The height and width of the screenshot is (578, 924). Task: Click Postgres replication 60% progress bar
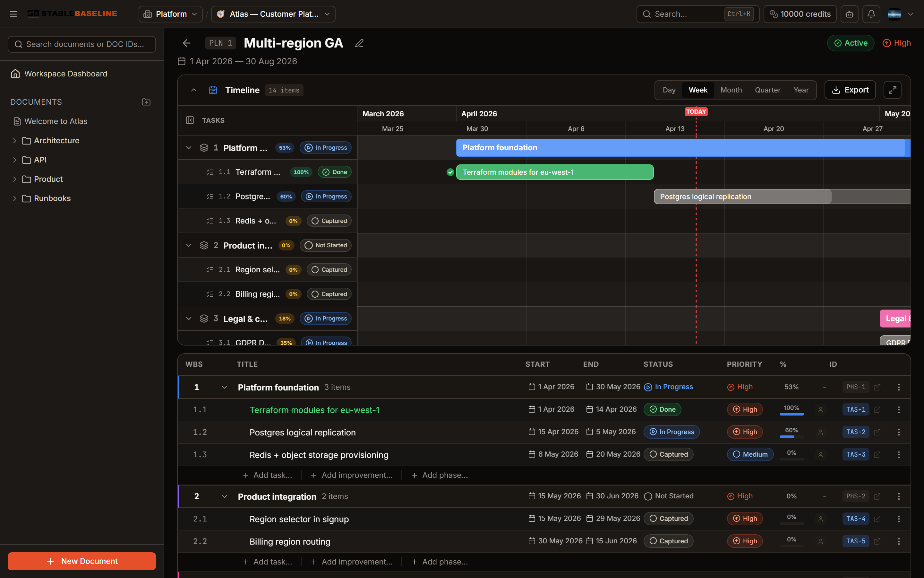[791, 437]
